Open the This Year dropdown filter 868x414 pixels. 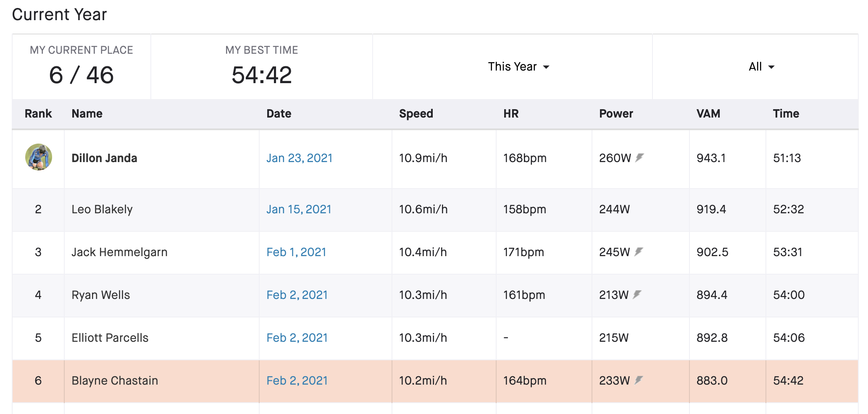[x=518, y=67]
